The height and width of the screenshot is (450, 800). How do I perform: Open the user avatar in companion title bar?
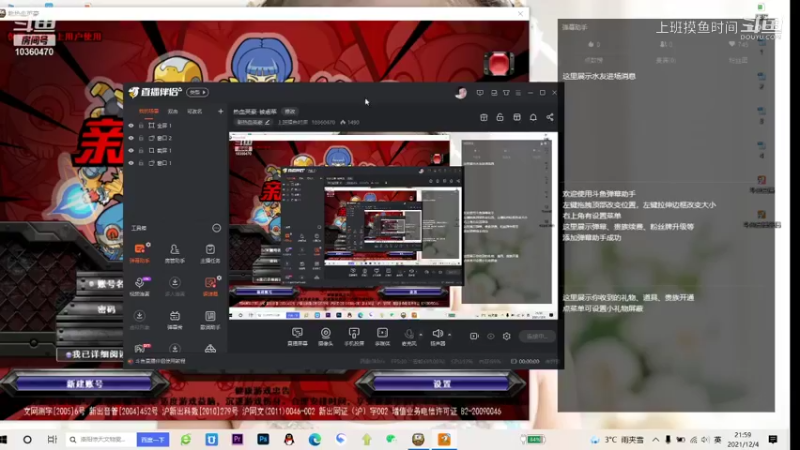click(x=461, y=93)
